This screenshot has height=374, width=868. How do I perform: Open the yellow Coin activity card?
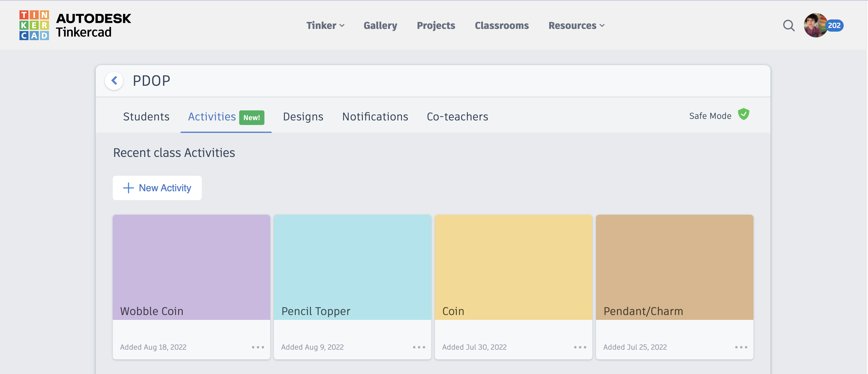513,266
